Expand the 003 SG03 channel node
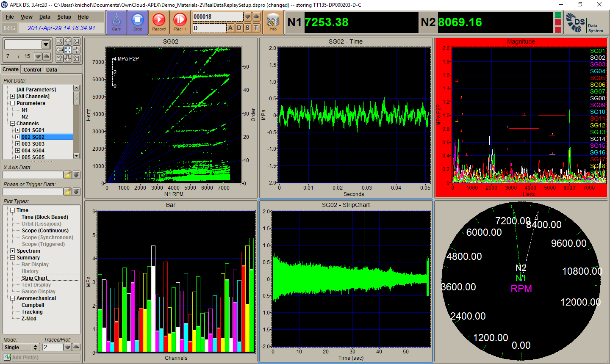 click(x=17, y=144)
